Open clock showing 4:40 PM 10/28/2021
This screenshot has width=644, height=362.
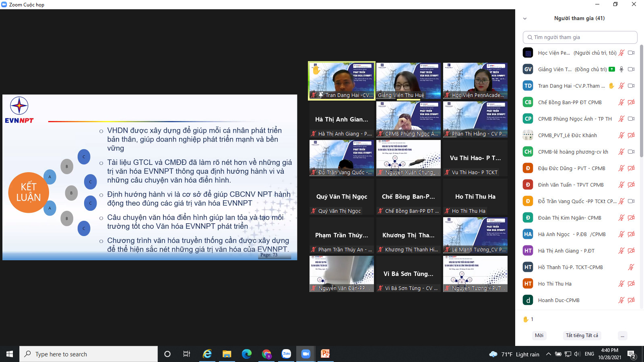(609, 354)
